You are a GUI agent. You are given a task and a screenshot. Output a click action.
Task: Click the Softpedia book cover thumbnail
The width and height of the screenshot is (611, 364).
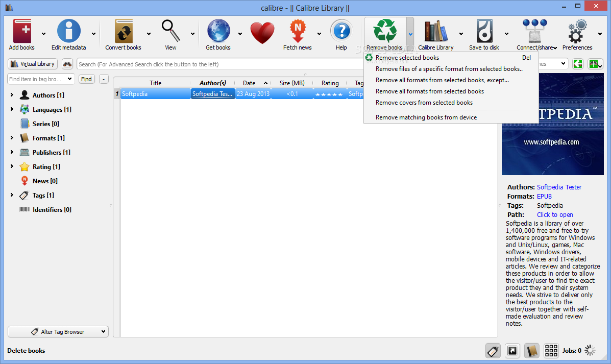(x=552, y=125)
